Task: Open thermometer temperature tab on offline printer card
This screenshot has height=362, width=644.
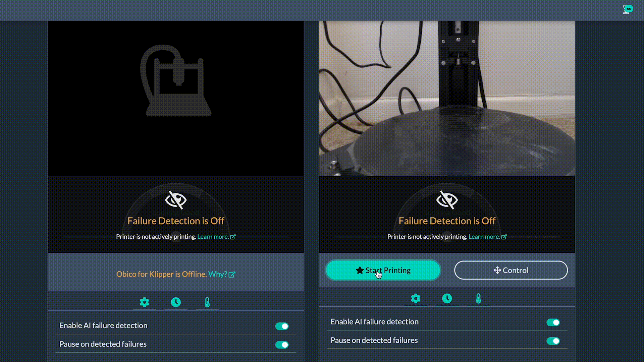Action: [x=207, y=302]
